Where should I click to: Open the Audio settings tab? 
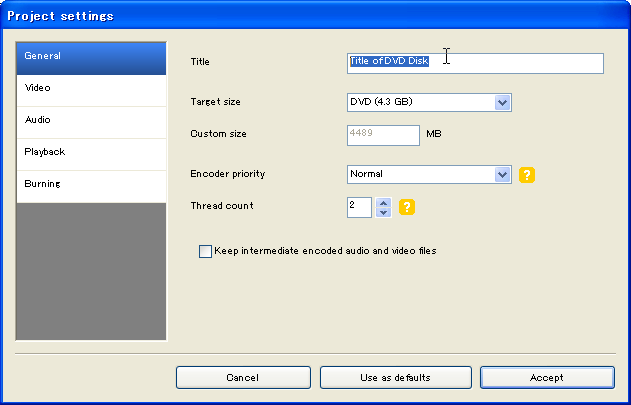pyautogui.click(x=91, y=121)
